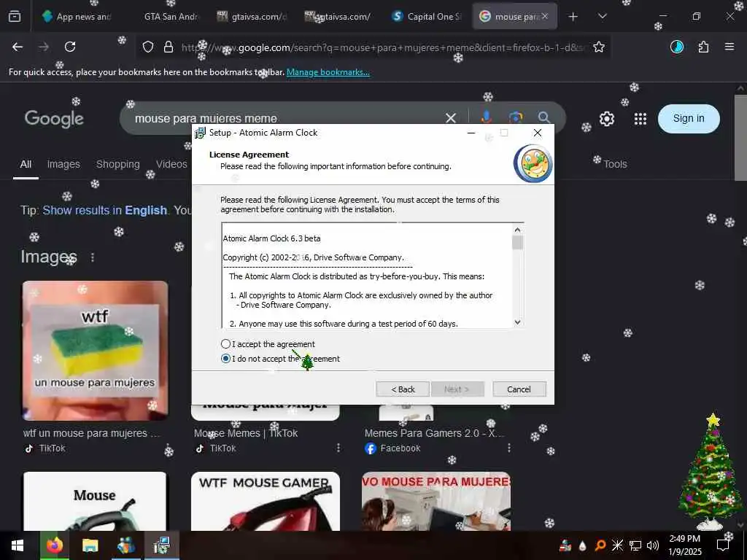The image size is (747, 560).
Task: Click the network icon in system tray
Action: [635, 545]
